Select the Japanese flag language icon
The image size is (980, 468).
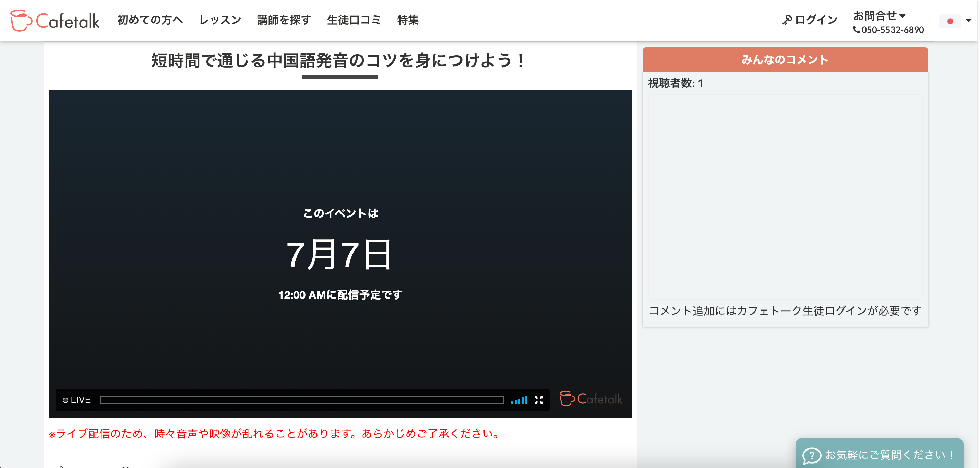tap(949, 21)
